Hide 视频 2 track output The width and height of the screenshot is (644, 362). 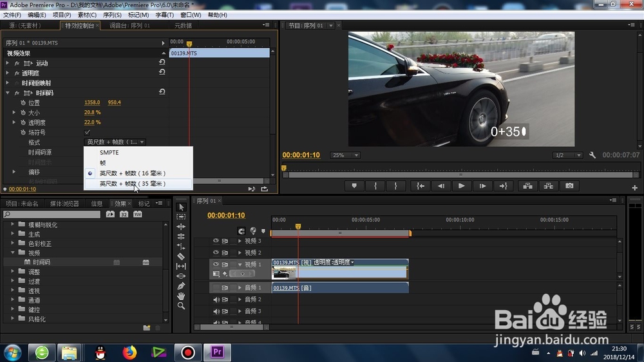tap(216, 252)
